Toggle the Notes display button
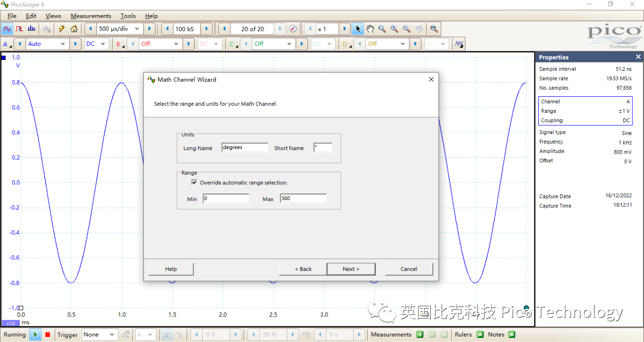The width and height of the screenshot is (644, 342). (512, 334)
